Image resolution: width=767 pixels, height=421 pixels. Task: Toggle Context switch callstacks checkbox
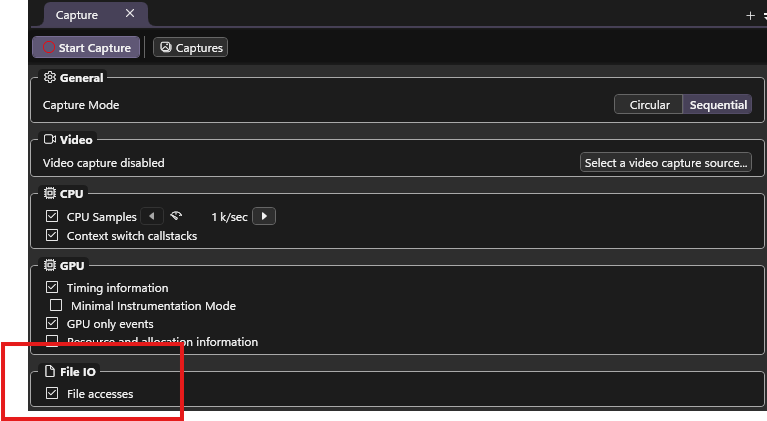click(52, 235)
